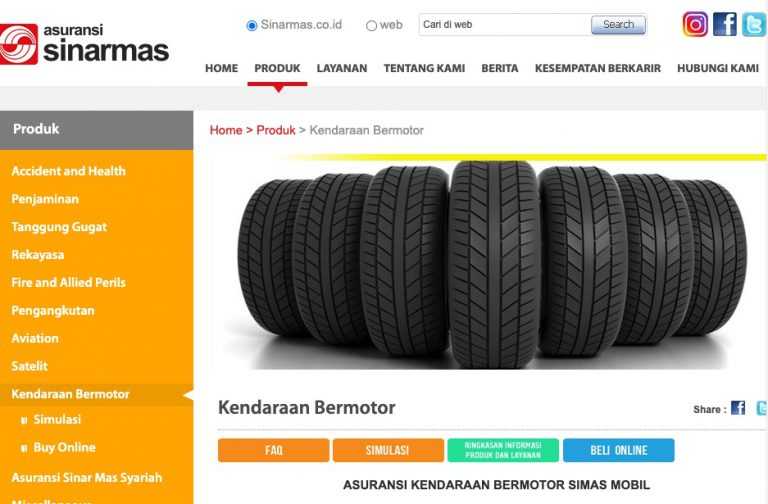768x504 pixels.
Task: Share page via Facebook icon beside Share
Action: tap(738, 408)
